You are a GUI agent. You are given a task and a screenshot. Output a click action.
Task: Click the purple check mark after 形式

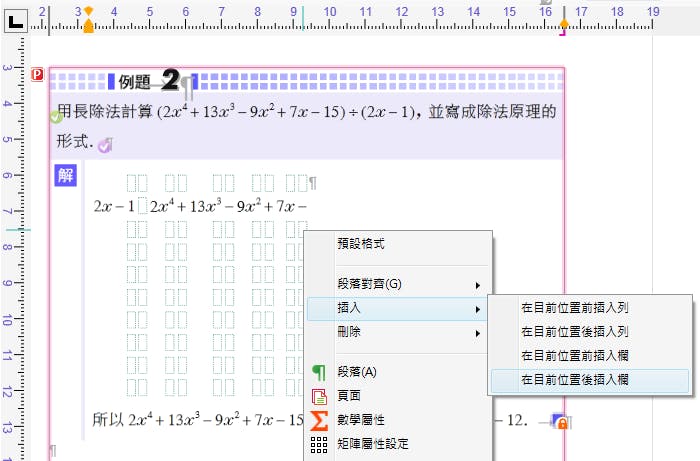click(105, 146)
